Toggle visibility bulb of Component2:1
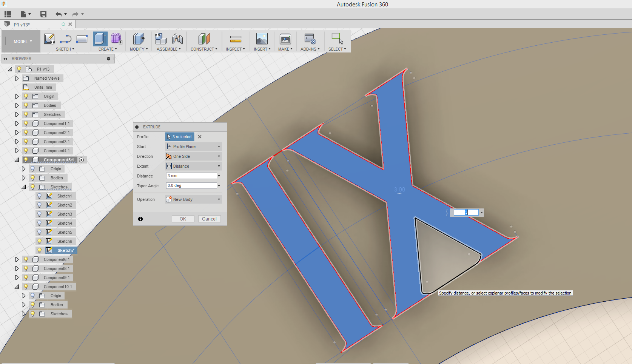This screenshot has width=632, height=364. tap(26, 133)
